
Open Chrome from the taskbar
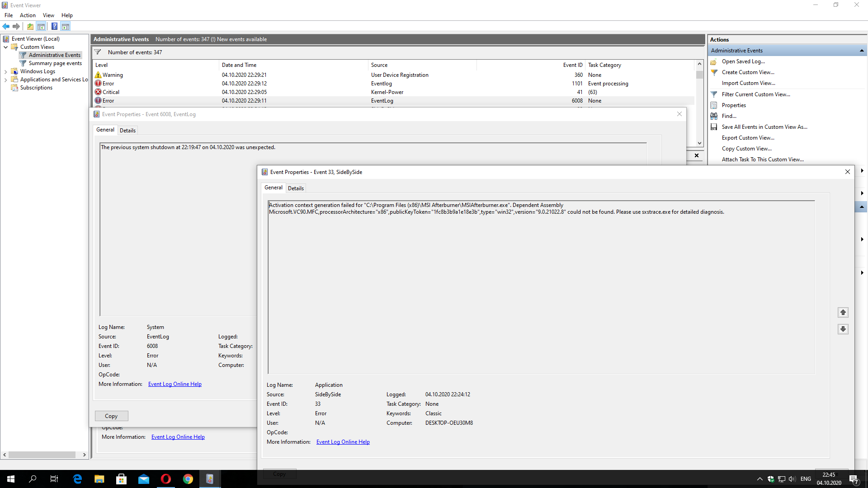click(x=188, y=479)
